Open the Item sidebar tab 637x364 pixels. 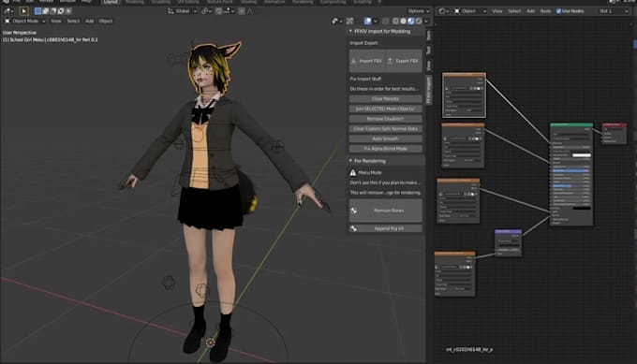point(429,35)
